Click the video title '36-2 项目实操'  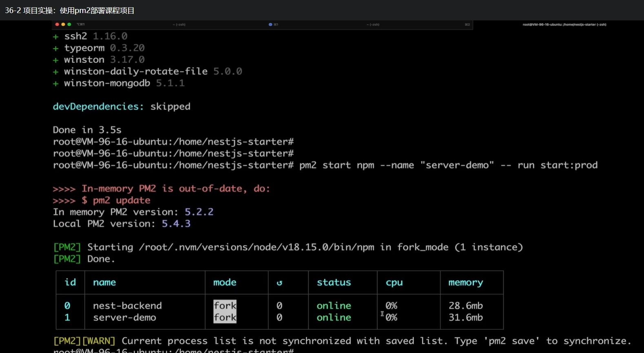click(70, 11)
